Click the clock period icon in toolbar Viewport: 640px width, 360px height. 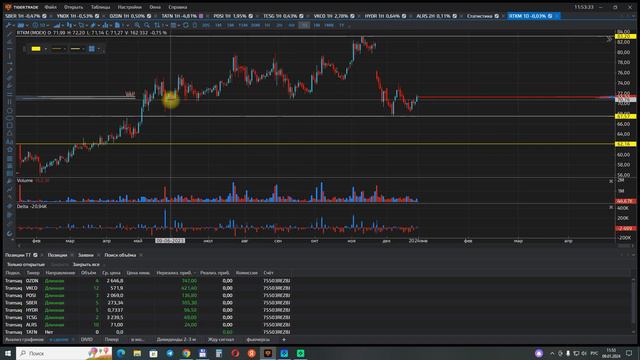click(35, 25)
